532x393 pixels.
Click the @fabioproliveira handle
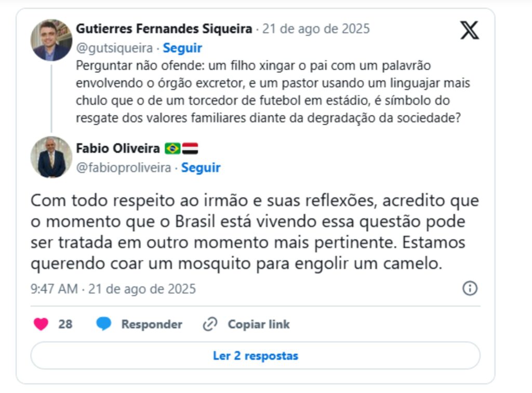(124, 167)
